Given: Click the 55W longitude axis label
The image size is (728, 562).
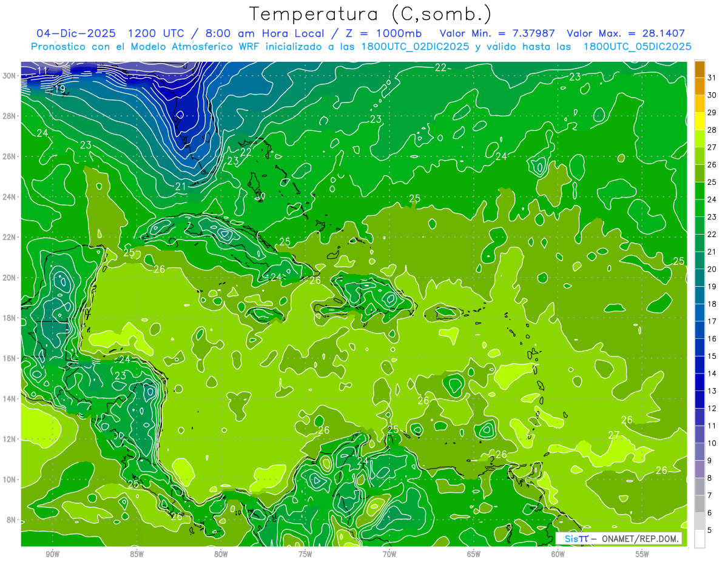Looking at the screenshot, I should click(642, 554).
